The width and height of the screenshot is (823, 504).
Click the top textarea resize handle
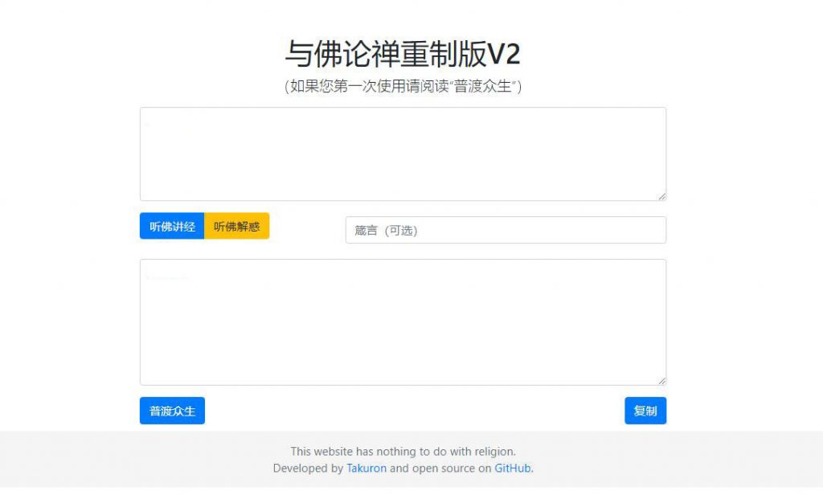point(662,195)
